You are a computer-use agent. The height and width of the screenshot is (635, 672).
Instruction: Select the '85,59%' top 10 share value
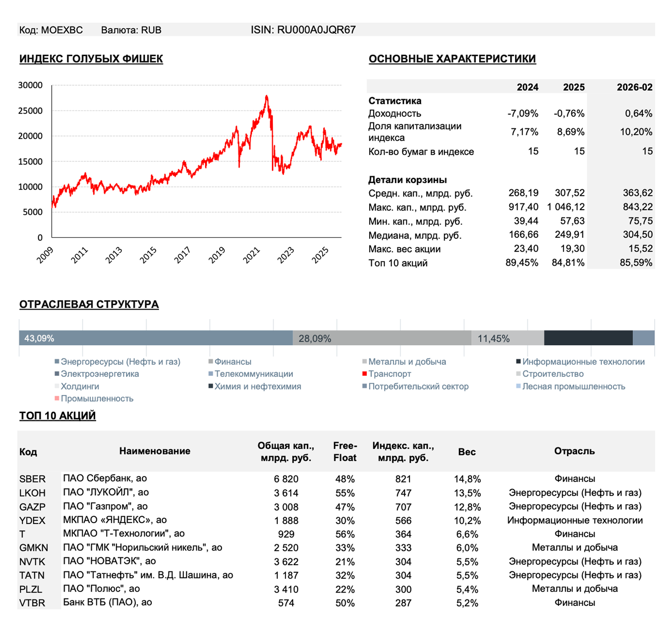click(636, 263)
